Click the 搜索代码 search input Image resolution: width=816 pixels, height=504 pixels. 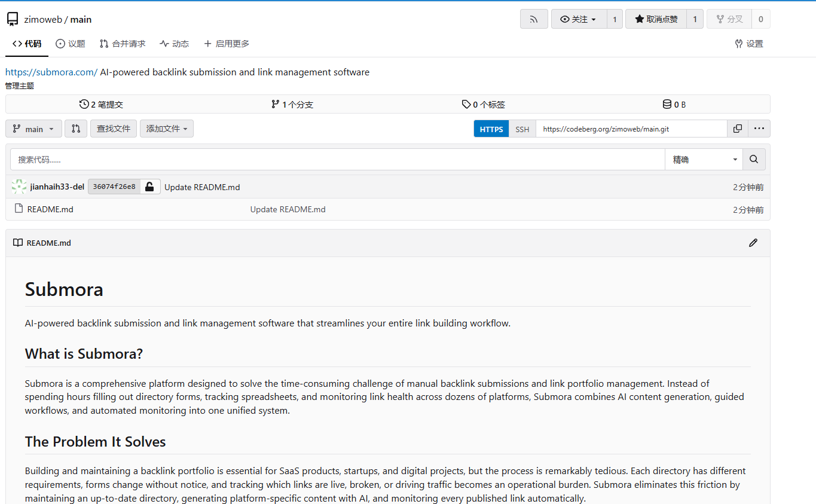tap(337, 160)
